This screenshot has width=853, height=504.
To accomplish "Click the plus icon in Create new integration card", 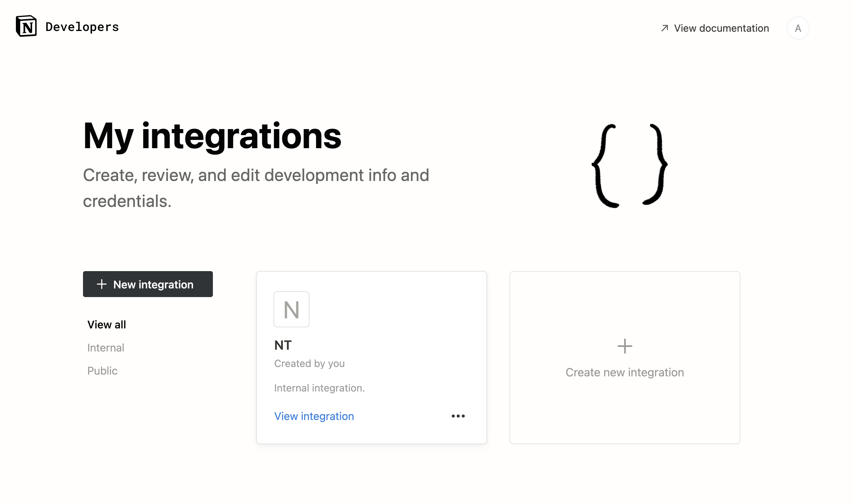I will 625,346.
